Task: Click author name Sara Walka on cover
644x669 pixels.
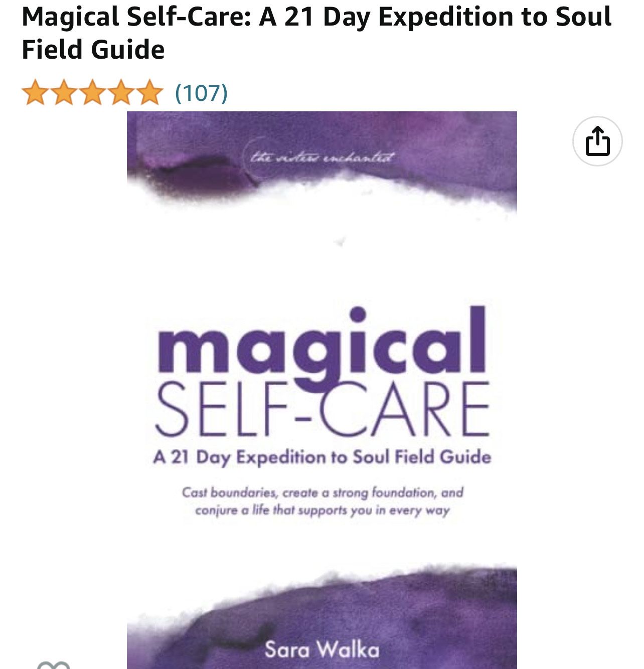Action: 321,650
